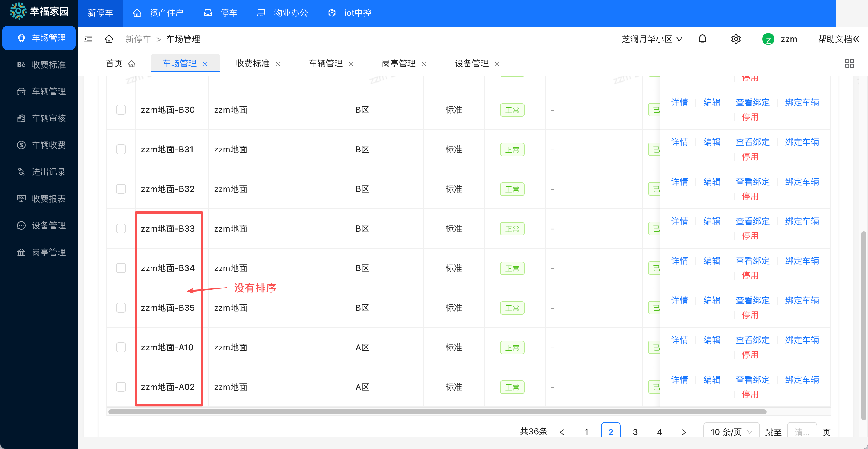Switch to 资产住户 top menu
This screenshot has width=868, height=449.
158,13
